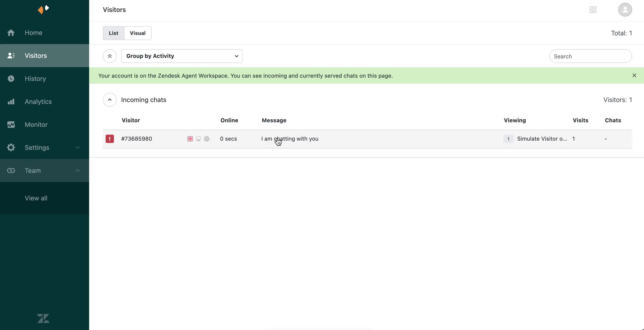The image size is (644, 330).
Task: Collapse all groups with double-chevron button
Action: pyautogui.click(x=110, y=56)
